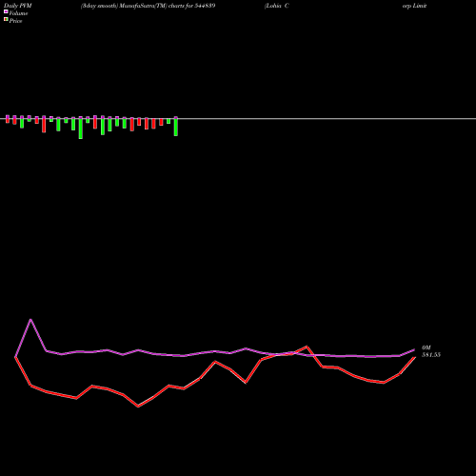Click the peak of the magenta volume line
476x476 pixels.
30,320
